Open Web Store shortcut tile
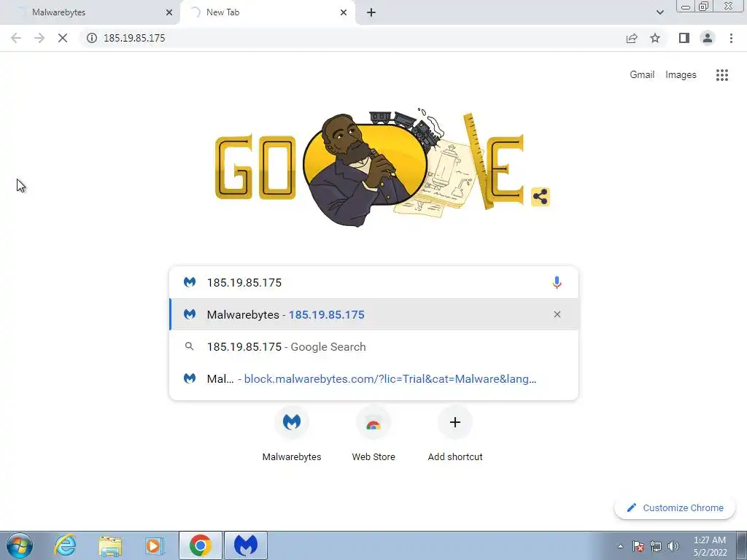747x560 pixels. click(373, 433)
